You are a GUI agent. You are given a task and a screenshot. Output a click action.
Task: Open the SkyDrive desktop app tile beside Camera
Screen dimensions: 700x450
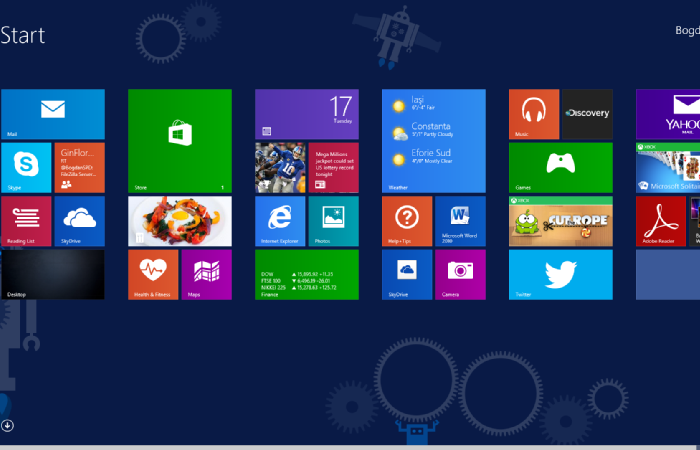(407, 275)
